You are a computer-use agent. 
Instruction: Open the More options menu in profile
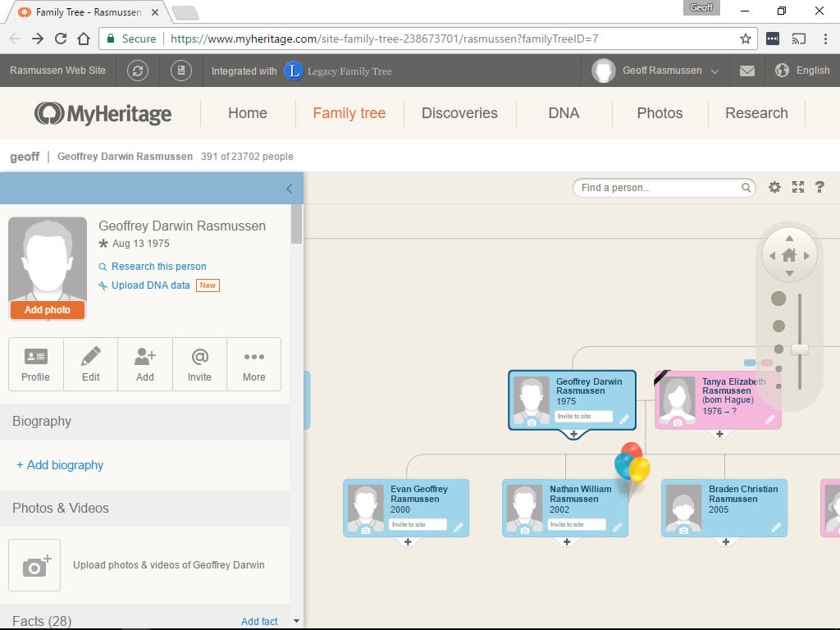253,364
